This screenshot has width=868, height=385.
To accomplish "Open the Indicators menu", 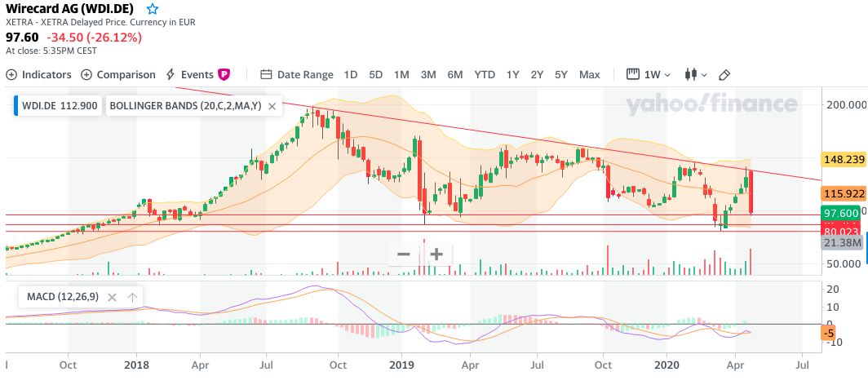I will (x=38, y=74).
